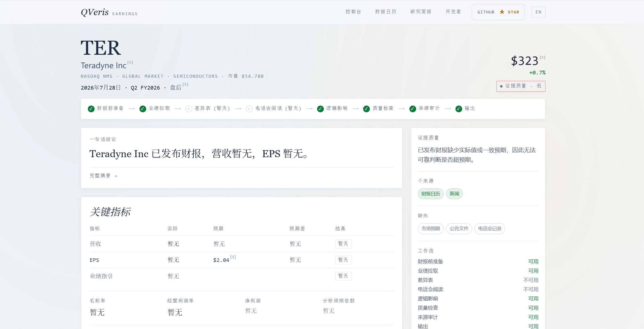
Task: Click the 输出 green check icon
Action: 459,109
